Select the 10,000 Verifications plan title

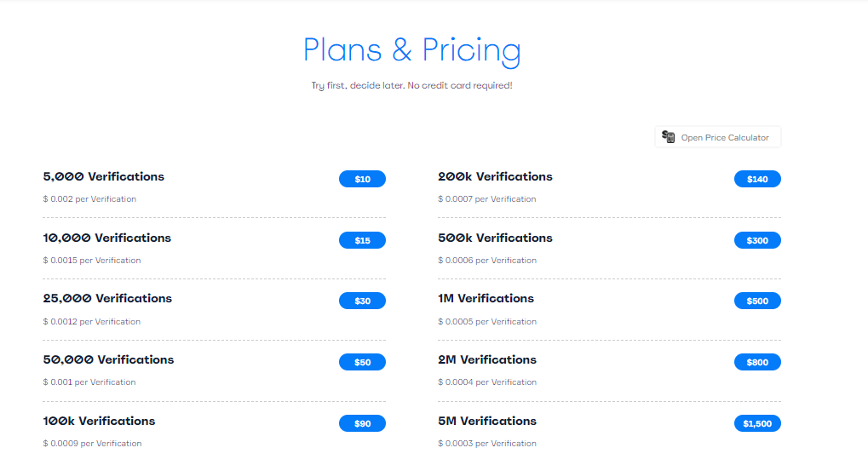coord(106,238)
